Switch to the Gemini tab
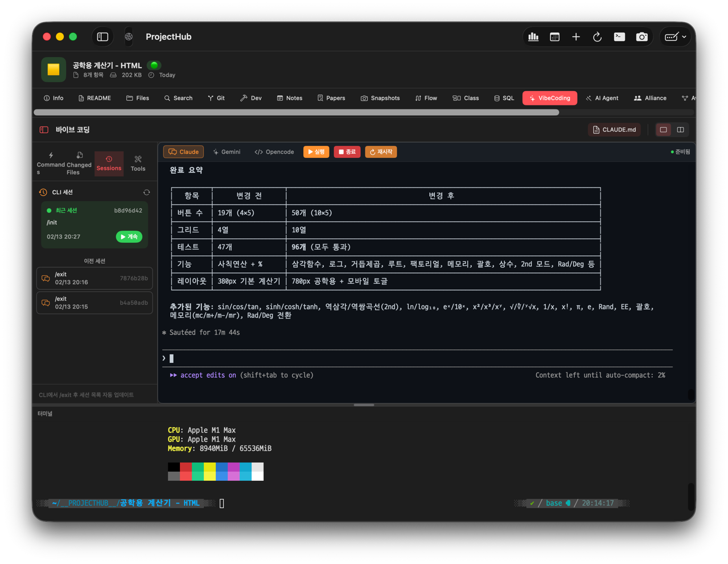This screenshot has width=728, height=564. [227, 152]
